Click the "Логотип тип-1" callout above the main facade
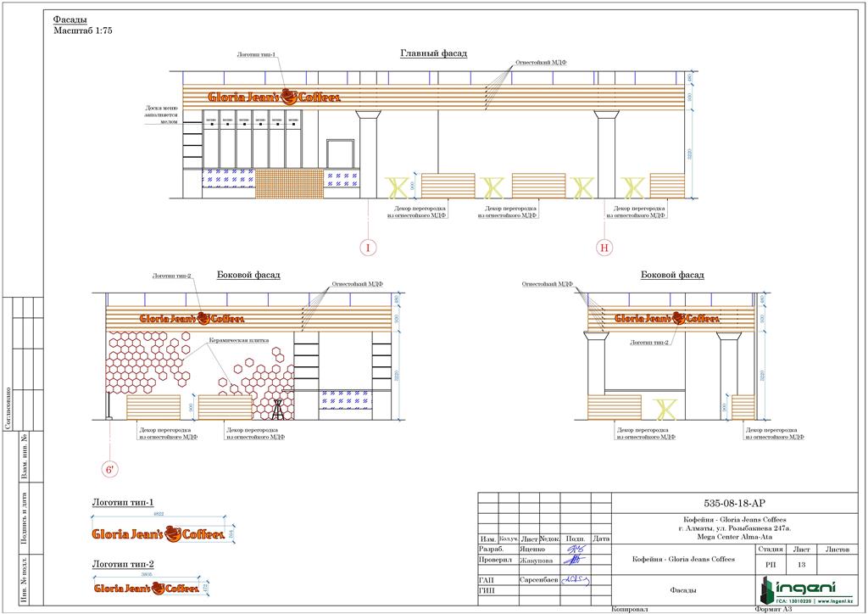868x614 pixels. click(256, 55)
